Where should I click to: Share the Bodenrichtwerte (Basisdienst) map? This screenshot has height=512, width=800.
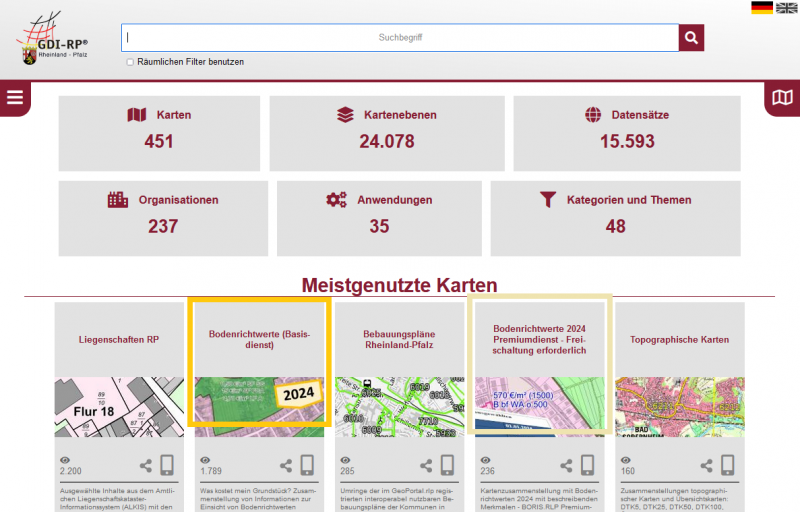pyautogui.click(x=286, y=465)
